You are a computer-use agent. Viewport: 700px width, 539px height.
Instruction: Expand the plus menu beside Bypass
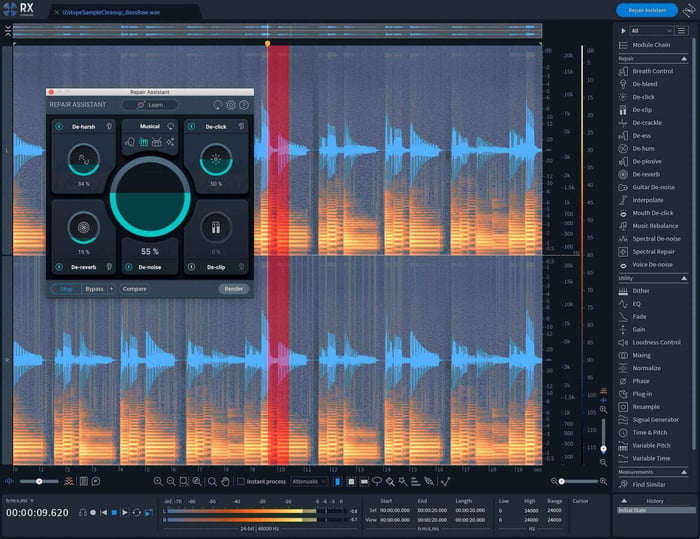point(112,289)
